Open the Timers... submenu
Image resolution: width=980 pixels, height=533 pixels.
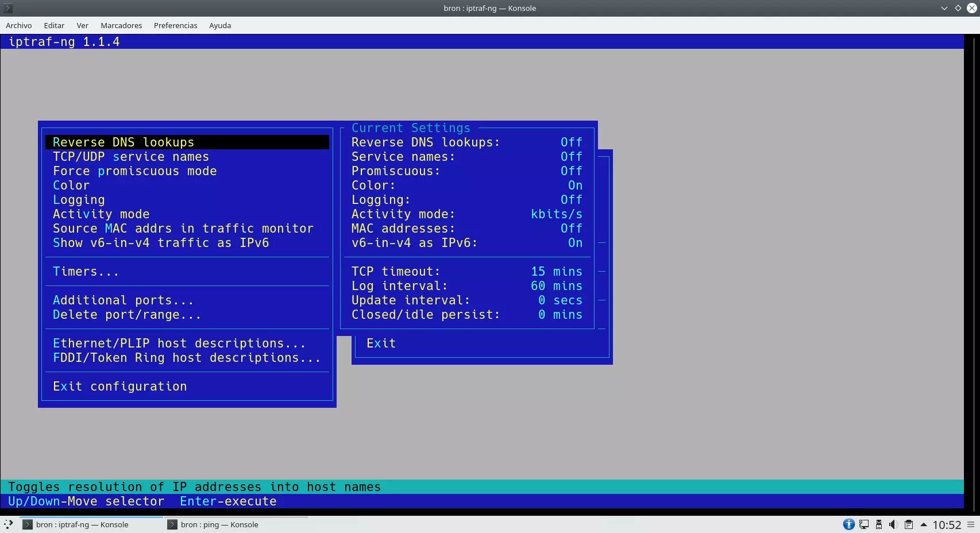(86, 272)
